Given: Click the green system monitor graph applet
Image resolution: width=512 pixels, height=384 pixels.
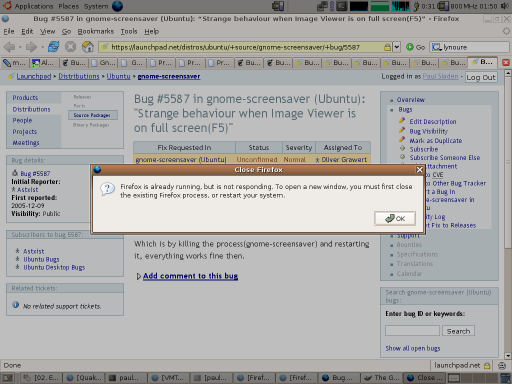Looking at the screenshot, I should [380, 6].
